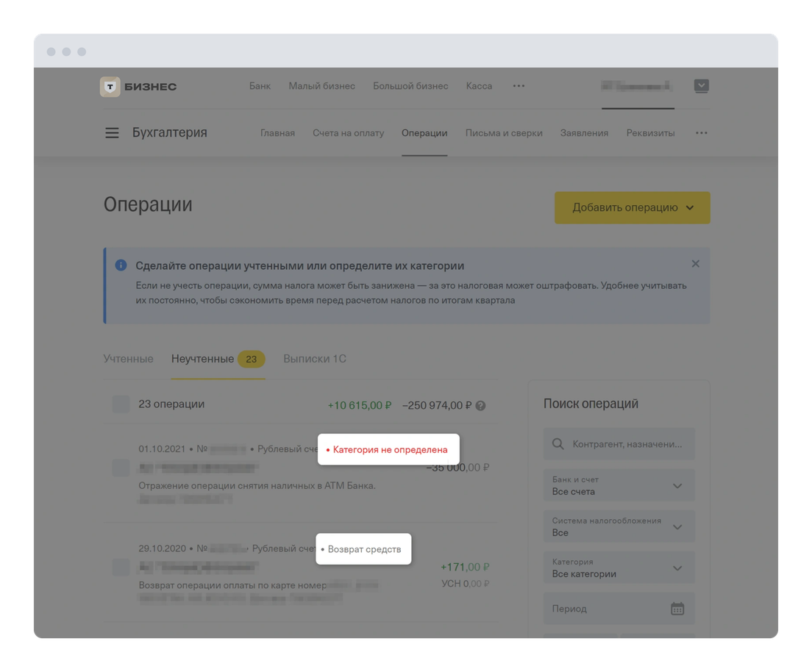Open the Реквизиты tab

(650, 133)
